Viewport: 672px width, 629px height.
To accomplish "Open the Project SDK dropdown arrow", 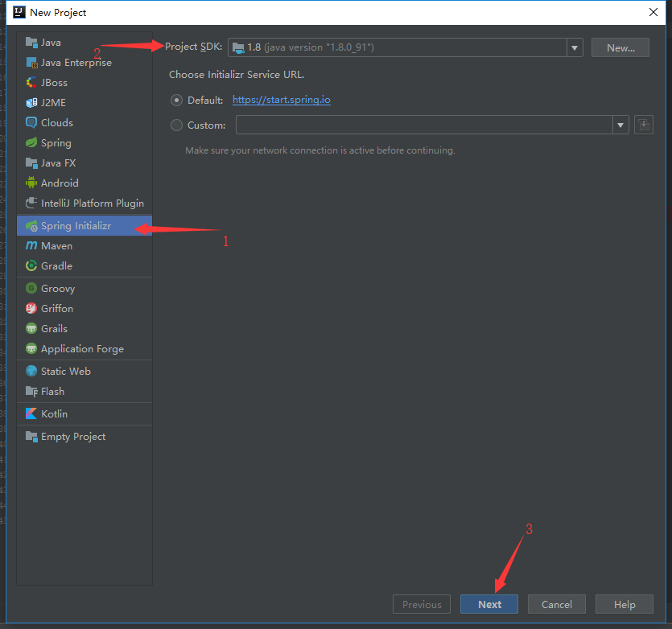I will pos(575,47).
